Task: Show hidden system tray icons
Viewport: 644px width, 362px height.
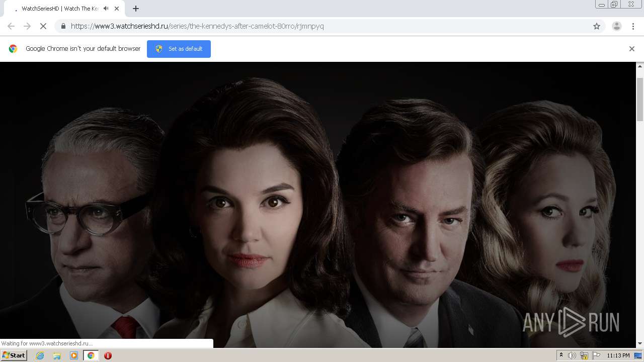Action: (561, 355)
